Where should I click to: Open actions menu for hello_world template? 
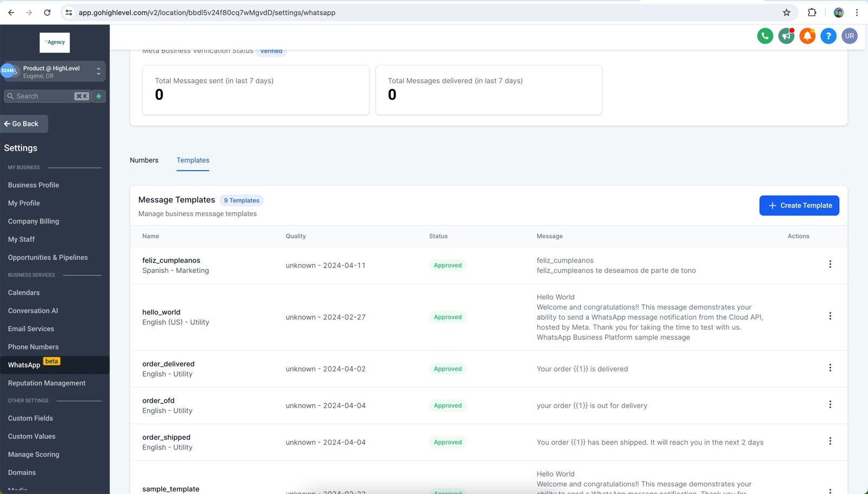click(x=830, y=316)
